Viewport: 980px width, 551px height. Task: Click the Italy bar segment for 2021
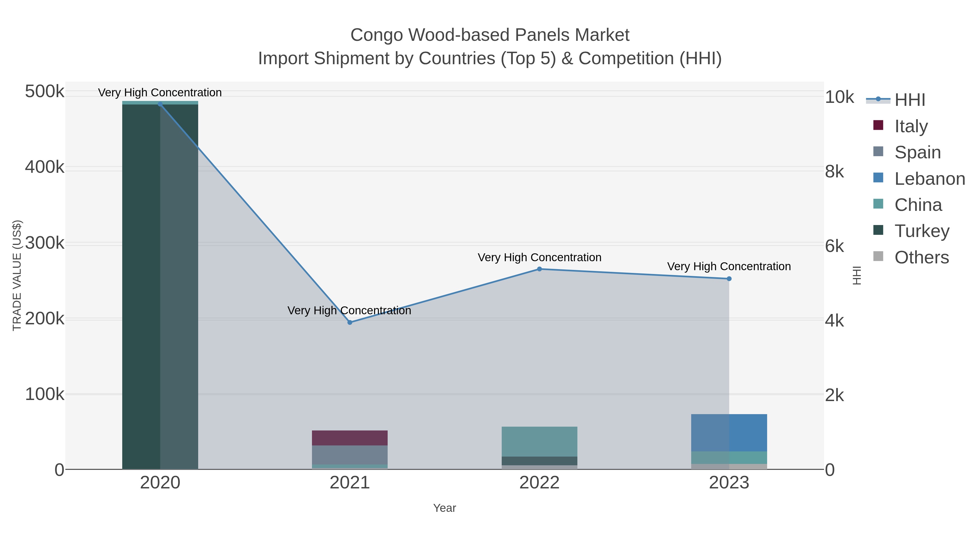350,438
